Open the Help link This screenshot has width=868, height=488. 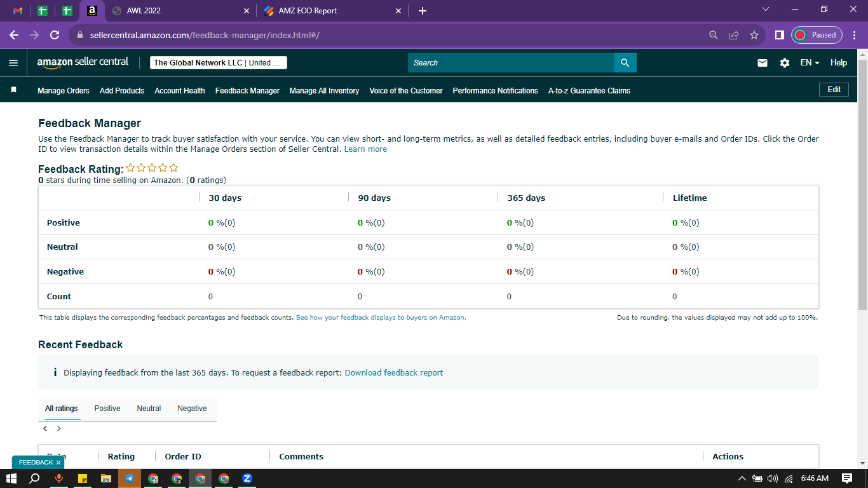click(x=839, y=63)
